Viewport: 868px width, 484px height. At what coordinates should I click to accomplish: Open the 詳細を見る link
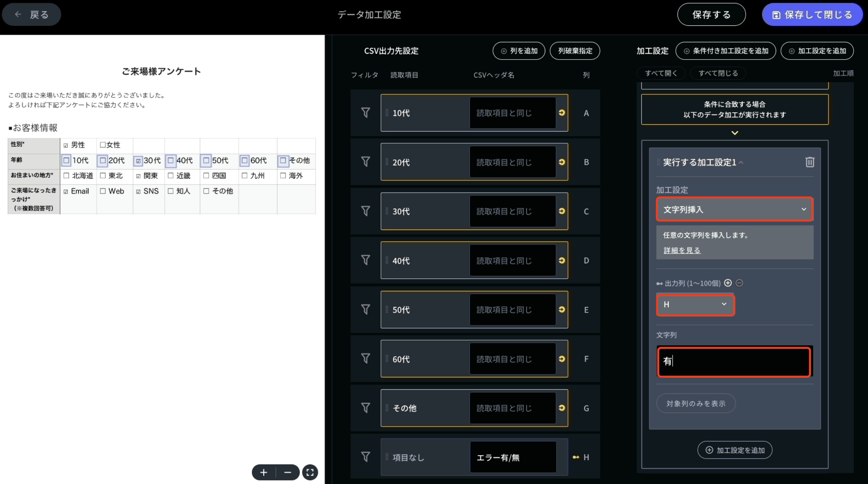[x=681, y=250]
